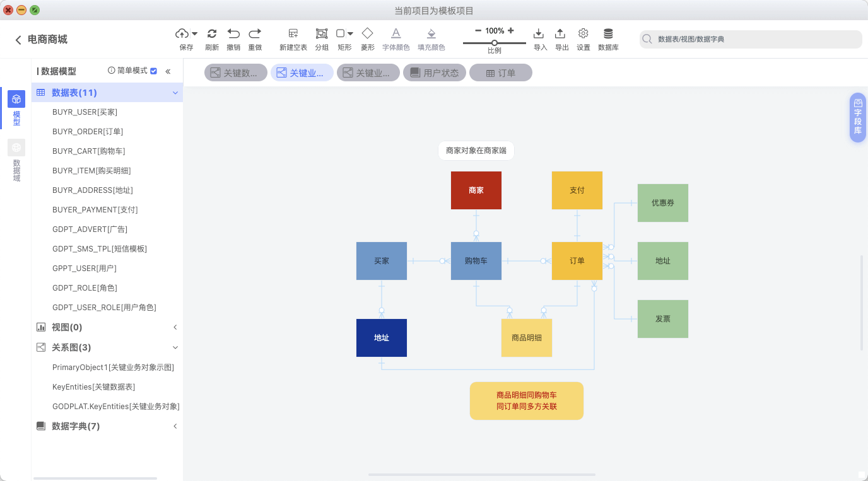This screenshot has width=868, height=481.
Task: Click the search field for tables and views
Action: point(751,39)
